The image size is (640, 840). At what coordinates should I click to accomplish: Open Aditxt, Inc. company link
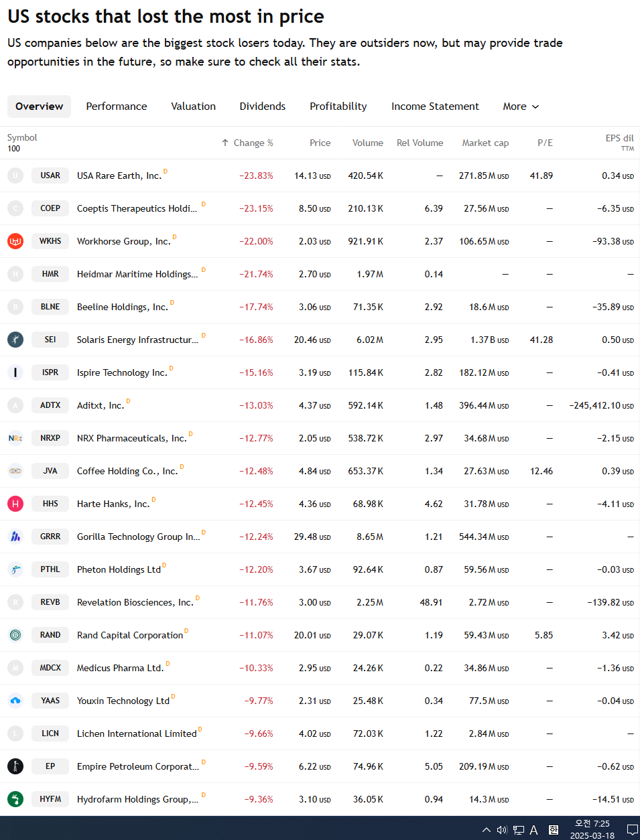[101, 405]
